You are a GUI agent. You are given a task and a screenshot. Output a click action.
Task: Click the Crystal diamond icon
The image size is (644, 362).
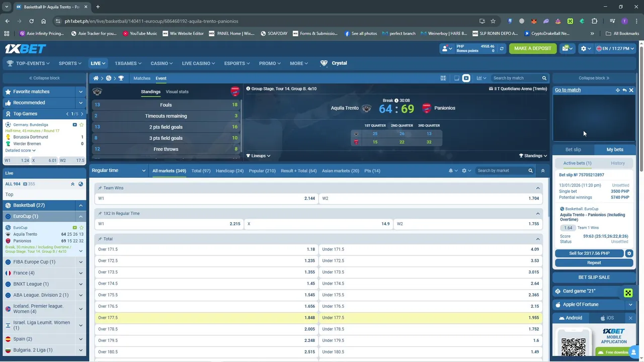324,63
